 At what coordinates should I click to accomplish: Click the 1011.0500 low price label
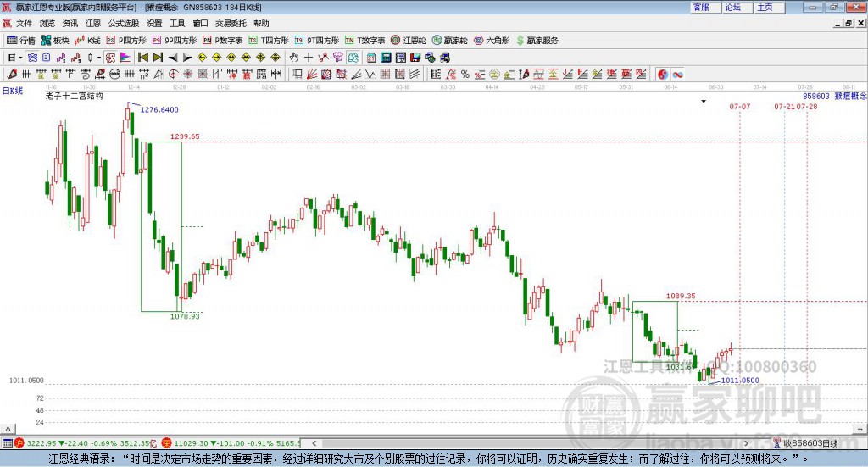[x=740, y=381]
